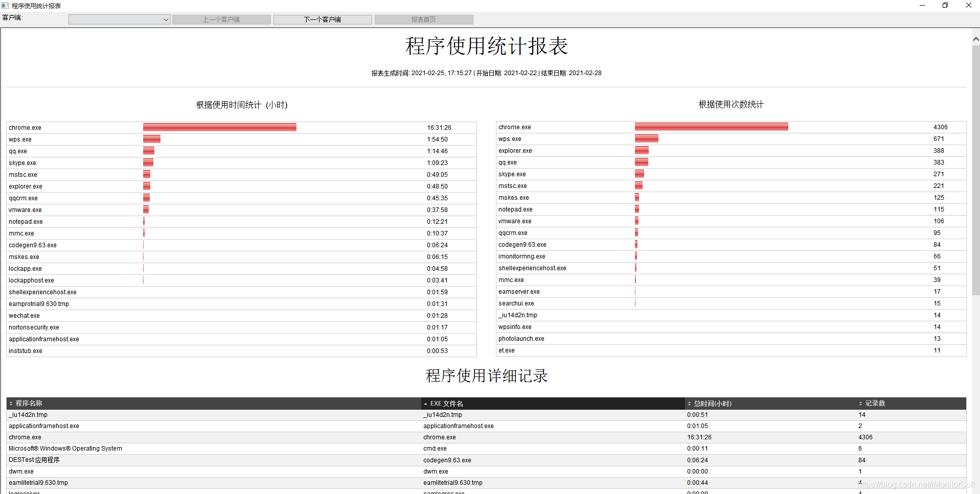Viewport: 980px width, 494px height.
Task: Minimize the 程序使用统计报表 window
Action: [x=922, y=6]
